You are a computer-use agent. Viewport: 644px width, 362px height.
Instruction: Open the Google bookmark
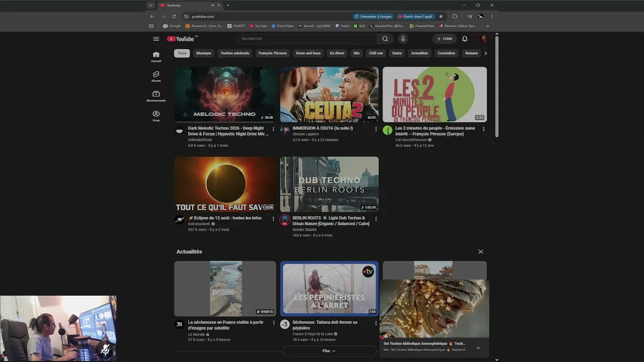[x=172, y=26]
